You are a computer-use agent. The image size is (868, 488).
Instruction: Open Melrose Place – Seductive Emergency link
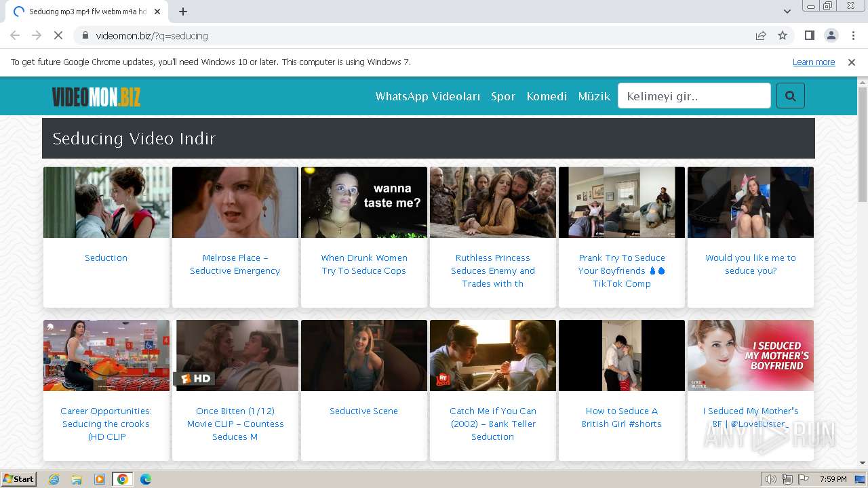point(235,264)
